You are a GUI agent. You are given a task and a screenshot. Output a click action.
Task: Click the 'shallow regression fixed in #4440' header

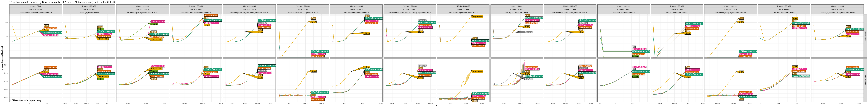463,13
